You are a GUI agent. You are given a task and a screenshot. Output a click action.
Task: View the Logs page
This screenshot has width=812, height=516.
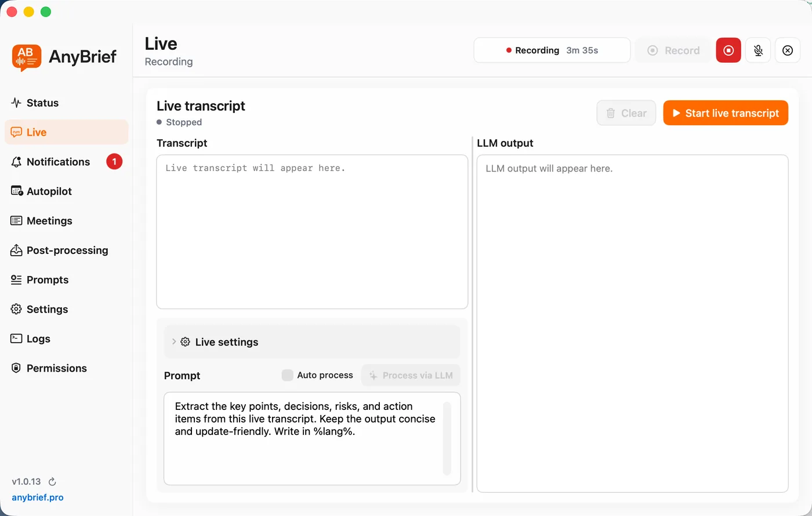(x=66, y=339)
